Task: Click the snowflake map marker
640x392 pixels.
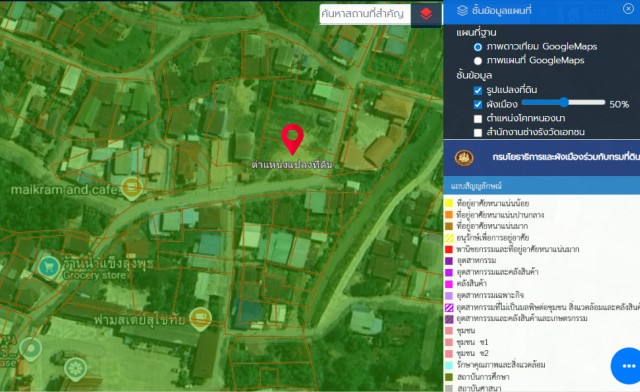Action: 75,369
